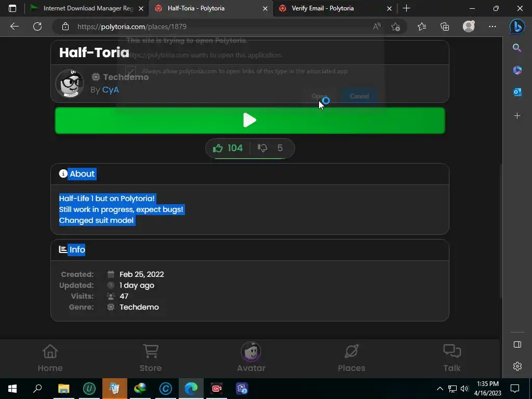Open a new browser tab

406,8
